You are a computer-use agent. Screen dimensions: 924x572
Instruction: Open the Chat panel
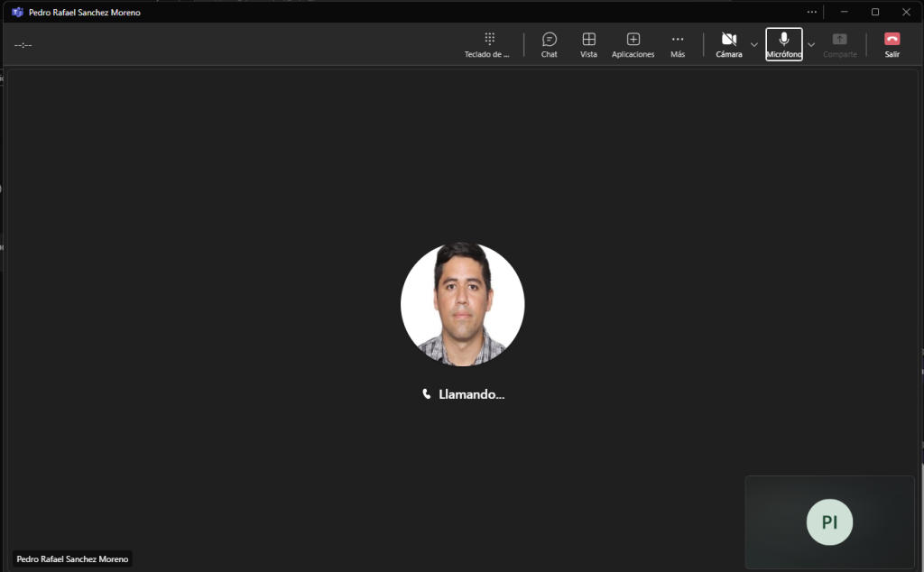(549, 44)
